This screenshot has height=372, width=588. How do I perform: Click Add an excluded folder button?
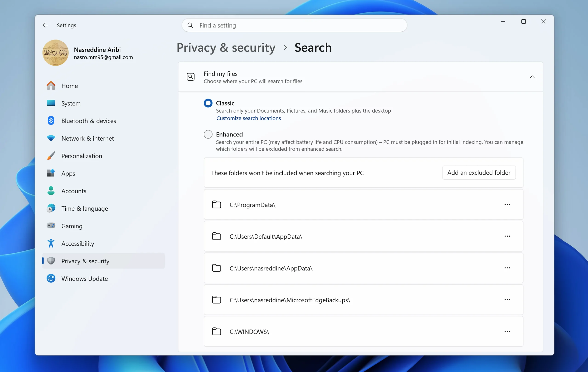[x=479, y=173]
